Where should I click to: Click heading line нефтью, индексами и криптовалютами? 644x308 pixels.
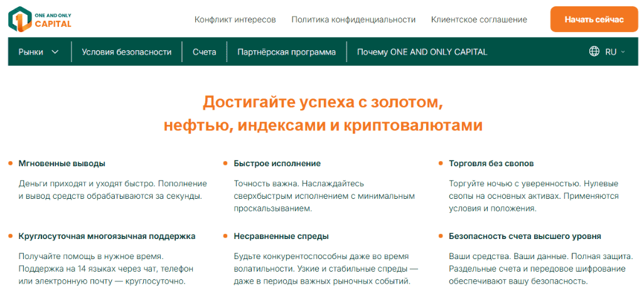click(323, 125)
